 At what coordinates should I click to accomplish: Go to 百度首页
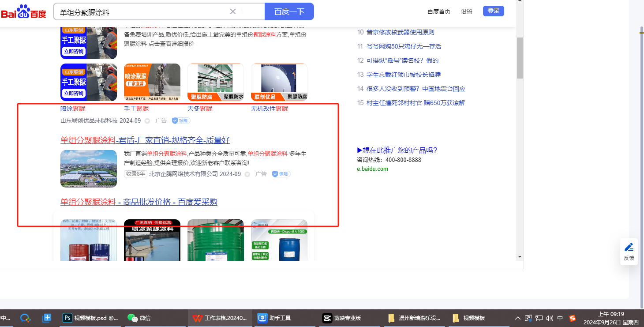pos(439,11)
